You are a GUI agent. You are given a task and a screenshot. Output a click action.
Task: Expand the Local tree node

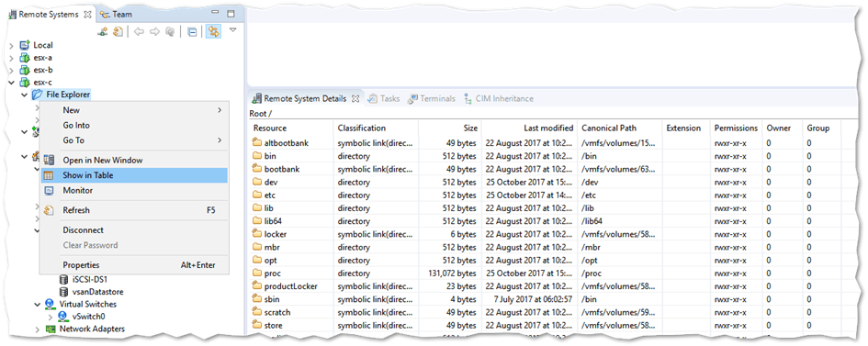pos(11,45)
